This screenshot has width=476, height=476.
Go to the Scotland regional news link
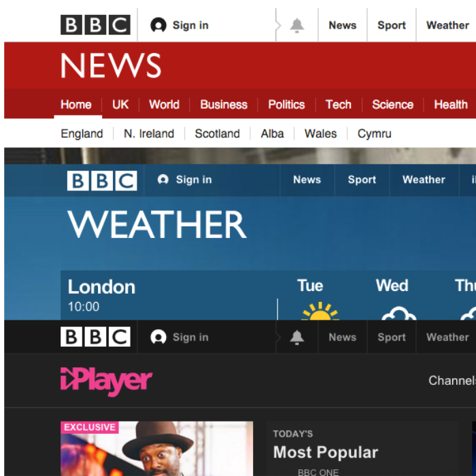coord(217,134)
